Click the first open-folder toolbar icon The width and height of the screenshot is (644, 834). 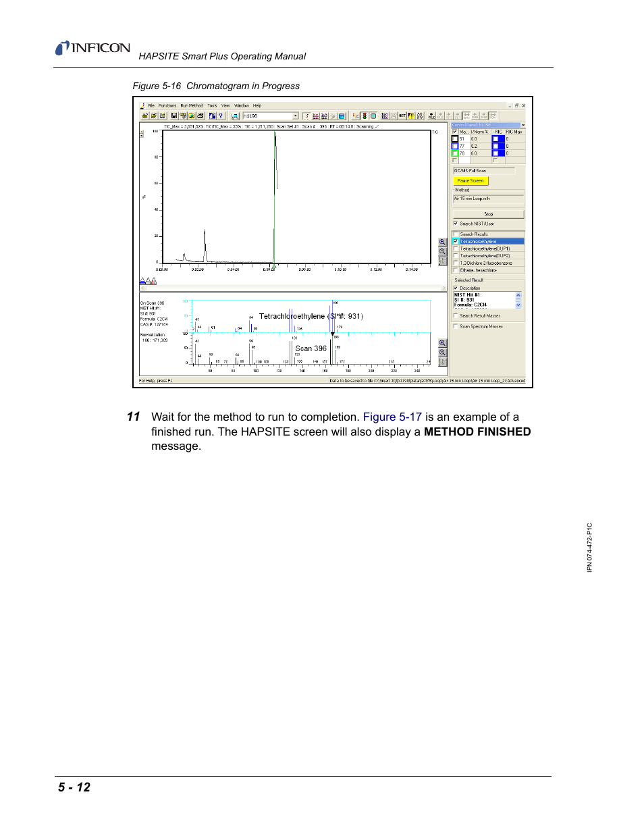click(144, 116)
